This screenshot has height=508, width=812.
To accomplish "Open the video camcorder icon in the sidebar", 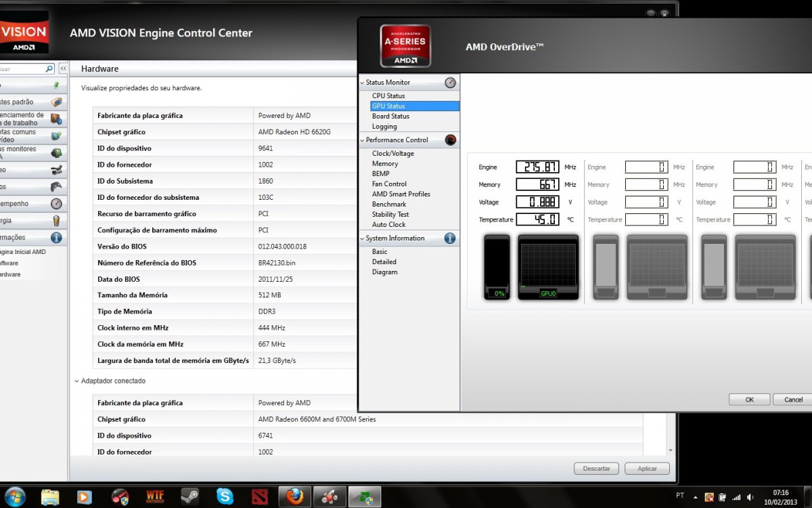I will point(56,170).
